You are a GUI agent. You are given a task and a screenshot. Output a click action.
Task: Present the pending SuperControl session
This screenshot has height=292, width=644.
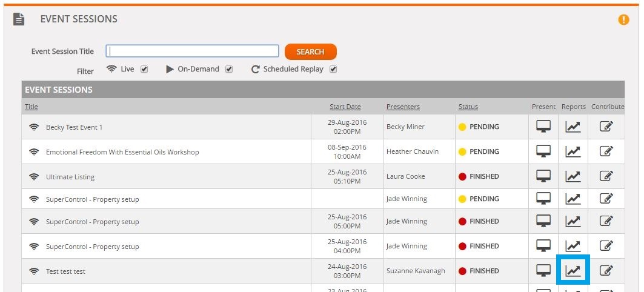pyautogui.click(x=543, y=199)
